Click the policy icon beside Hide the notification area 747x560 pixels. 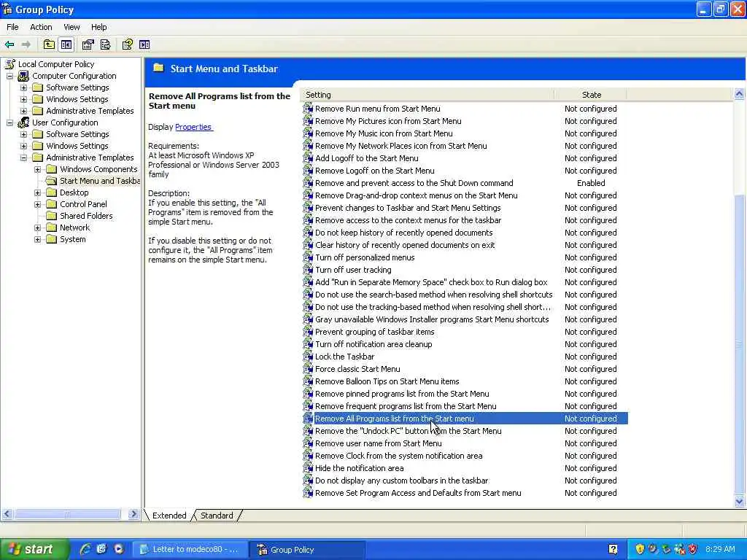(308, 467)
